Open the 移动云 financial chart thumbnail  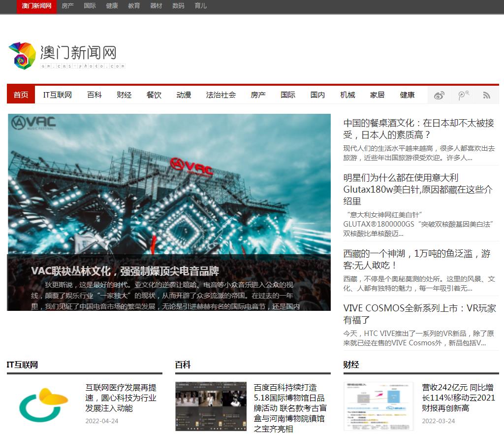378,406
